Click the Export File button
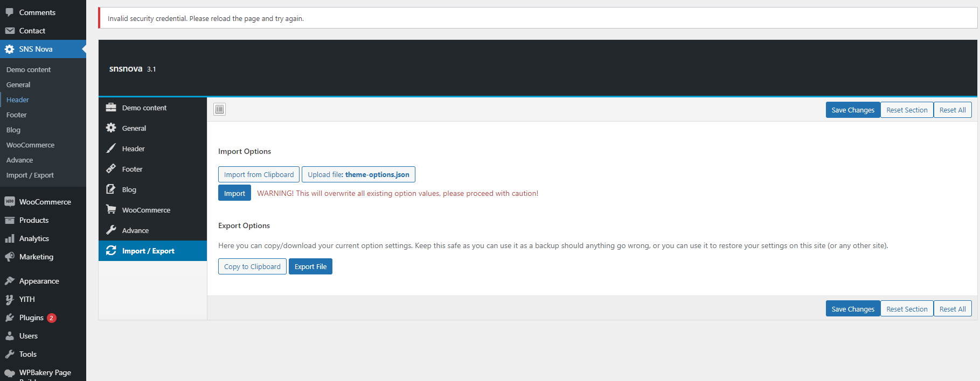980x381 pixels. [x=310, y=266]
